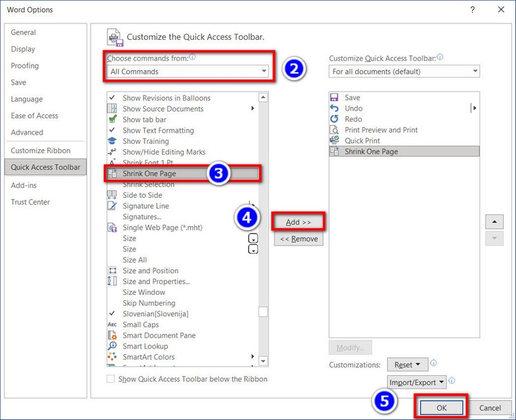Click the Smart Lookup magnifier icon
Image resolution: width=516 pixels, height=420 pixels.
click(112, 346)
